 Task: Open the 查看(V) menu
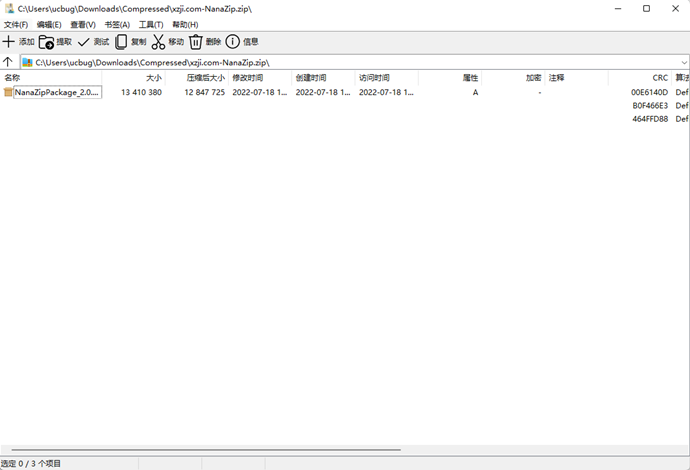coord(83,24)
